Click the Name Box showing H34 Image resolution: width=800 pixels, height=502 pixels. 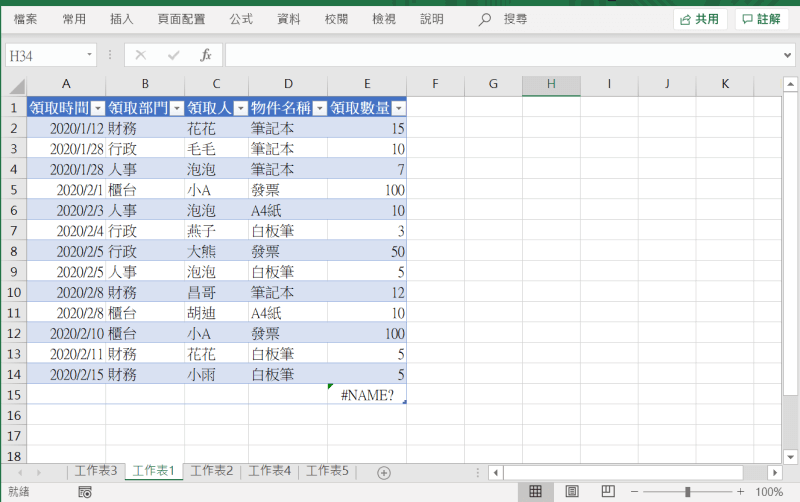[x=44, y=55]
